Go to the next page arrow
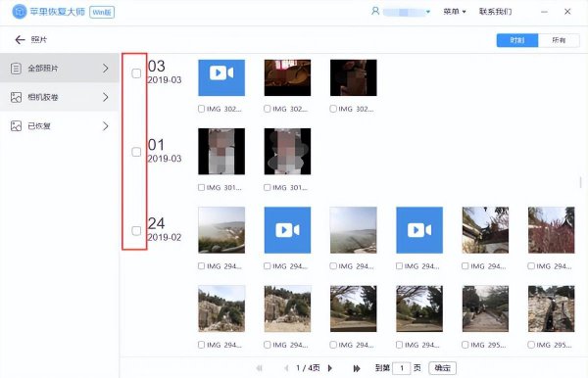This screenshot has width=588, height=378. point(330,368)
